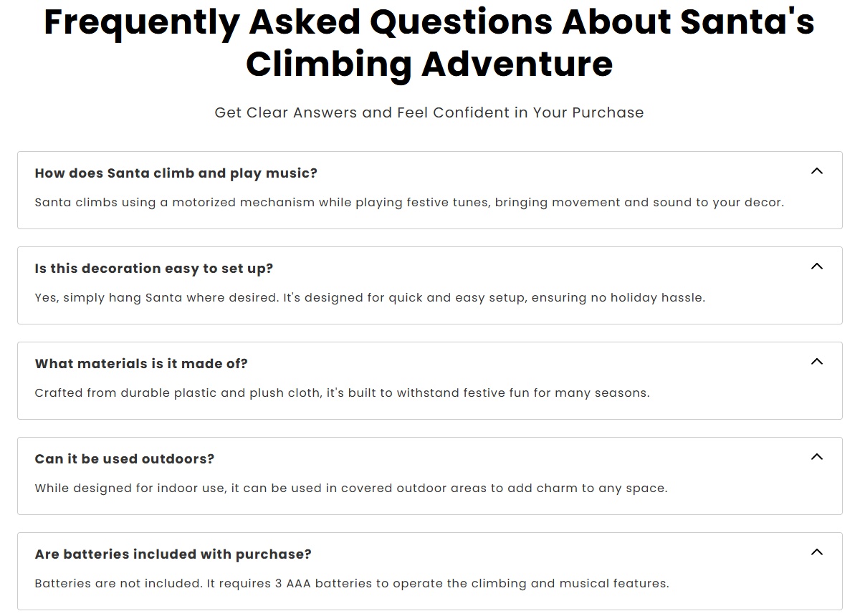
Task: Click the answer about hanging Santa where desired
Action: (x=370, y=298)
